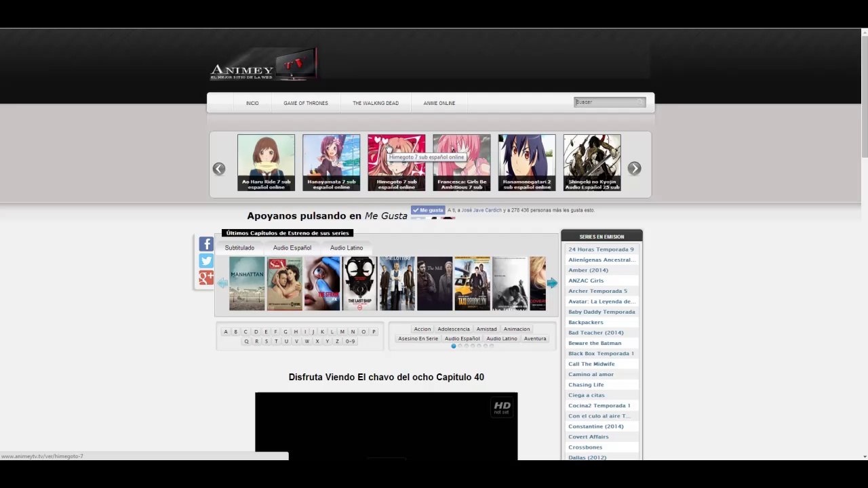
Task: Click the series strip left blue arrow
Action: coord(222,283)
